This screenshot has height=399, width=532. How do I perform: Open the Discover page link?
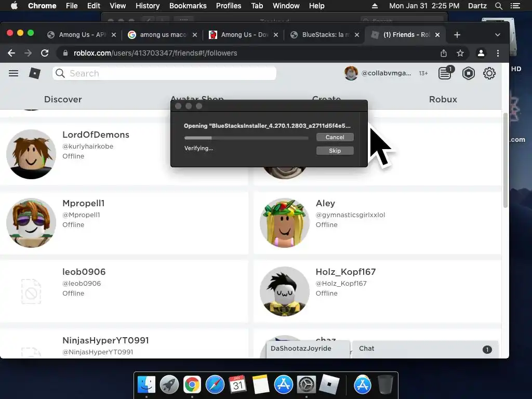pyautogui.click(x=63, y=99)
